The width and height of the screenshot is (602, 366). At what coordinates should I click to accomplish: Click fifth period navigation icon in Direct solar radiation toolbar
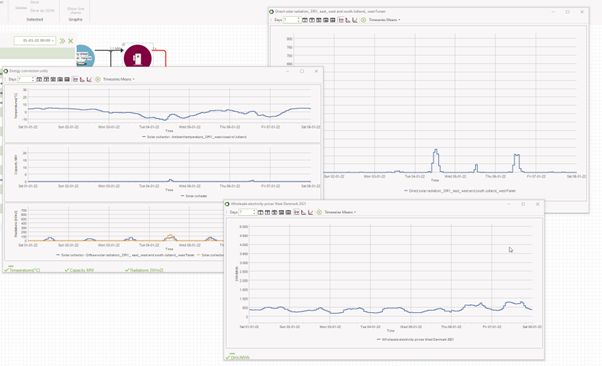click(332, 20)
